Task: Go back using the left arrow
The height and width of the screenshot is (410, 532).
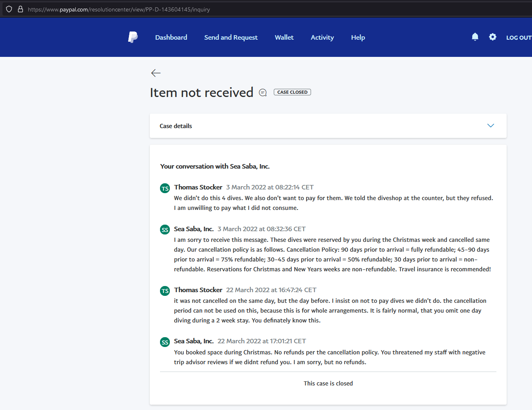Action: [x=156, y=73]
